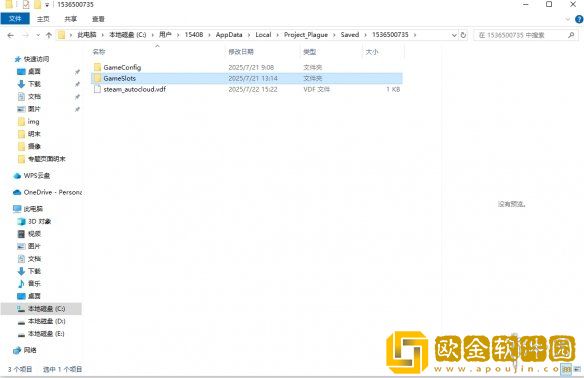Screen dimensions: 584x378
Task: Open the img folder in sidebar
Action: click(33, 121)
